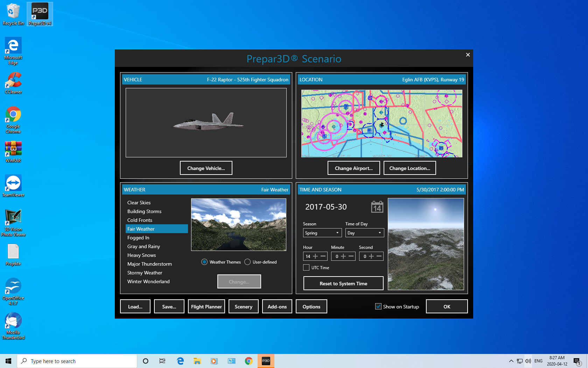
Task: Increase the Hour value with plus
Action: 315,256
